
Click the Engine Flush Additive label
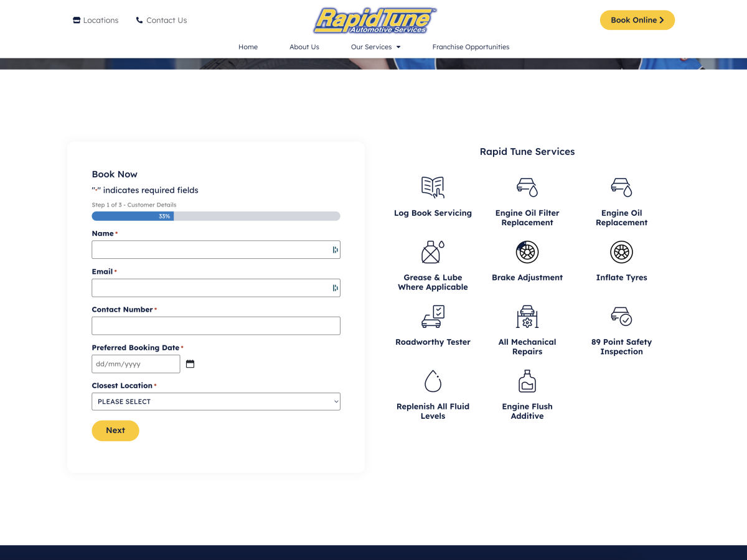pos(527,411)
